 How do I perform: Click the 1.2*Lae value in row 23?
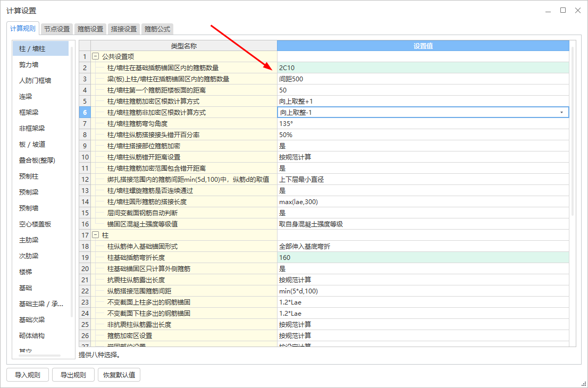point(423,302)
